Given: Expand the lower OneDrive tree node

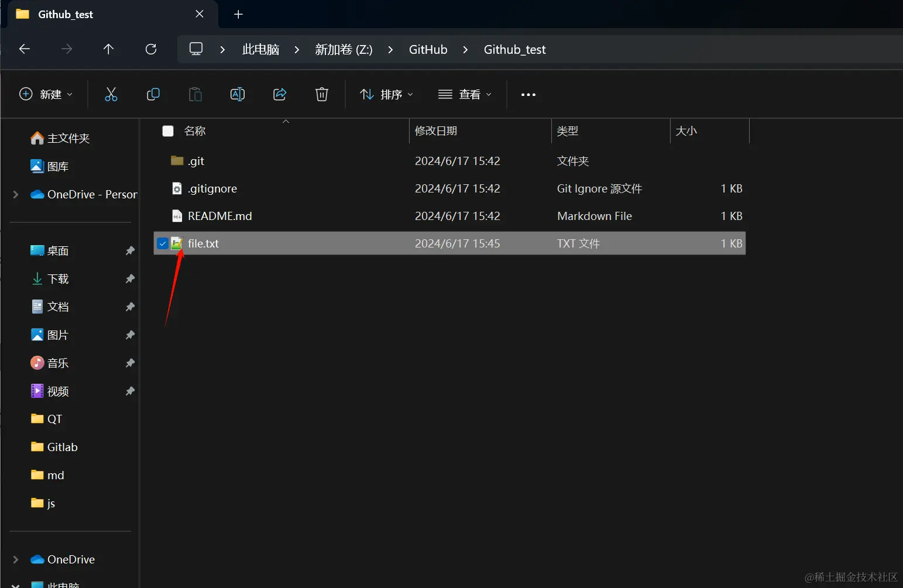Looking at the screenshot, I should [x=16, y=559].
